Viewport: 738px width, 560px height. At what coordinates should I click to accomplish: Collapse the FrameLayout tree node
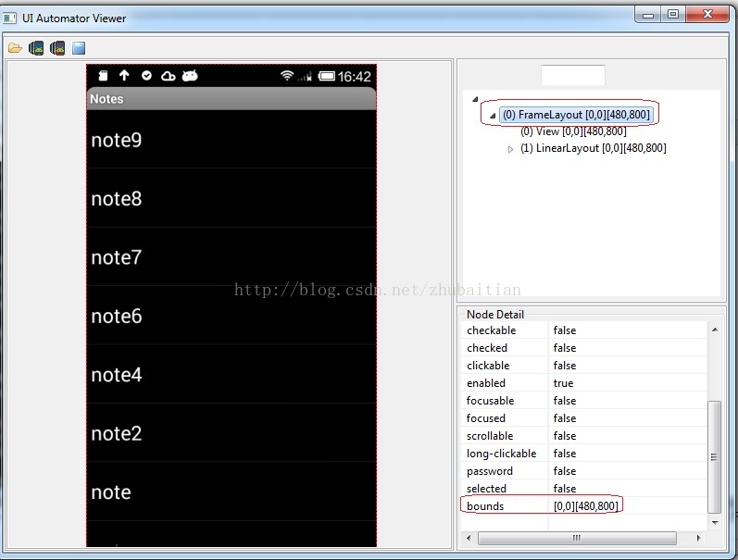pyautogui.click(x=493, y=116)
